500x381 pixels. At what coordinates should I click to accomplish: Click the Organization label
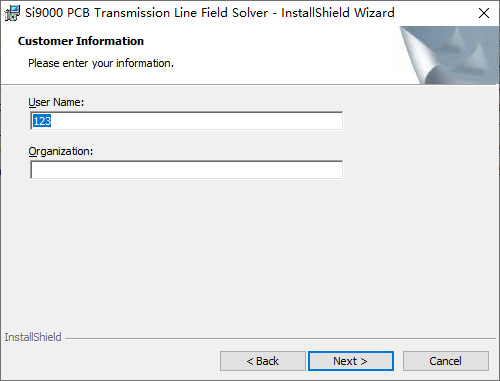pyautogui.click(x=61, y=151)
